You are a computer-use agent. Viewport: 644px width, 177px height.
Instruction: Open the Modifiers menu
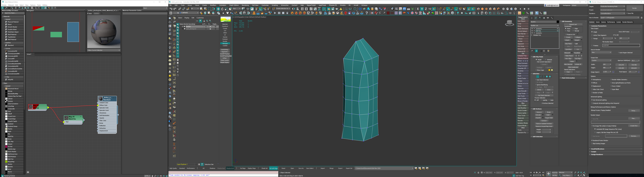[213, 5]
